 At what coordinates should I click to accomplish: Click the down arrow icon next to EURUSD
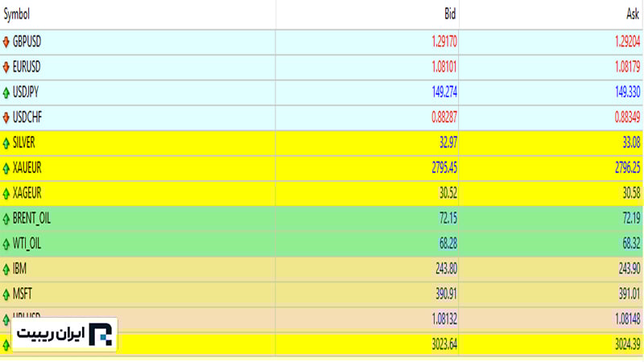pyautogui.click(x=6, y=68)
